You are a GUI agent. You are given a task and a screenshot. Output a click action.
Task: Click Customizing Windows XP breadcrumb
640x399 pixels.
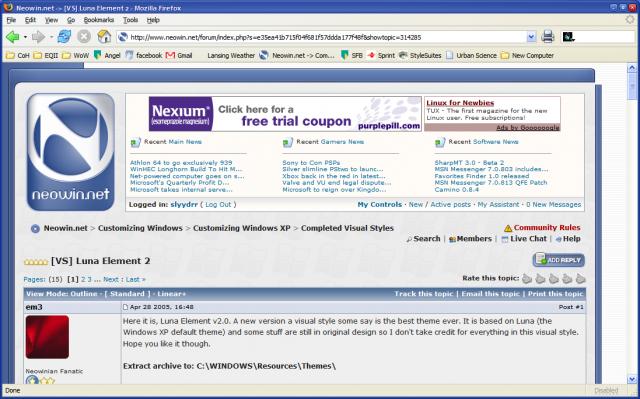pos(242,228)
